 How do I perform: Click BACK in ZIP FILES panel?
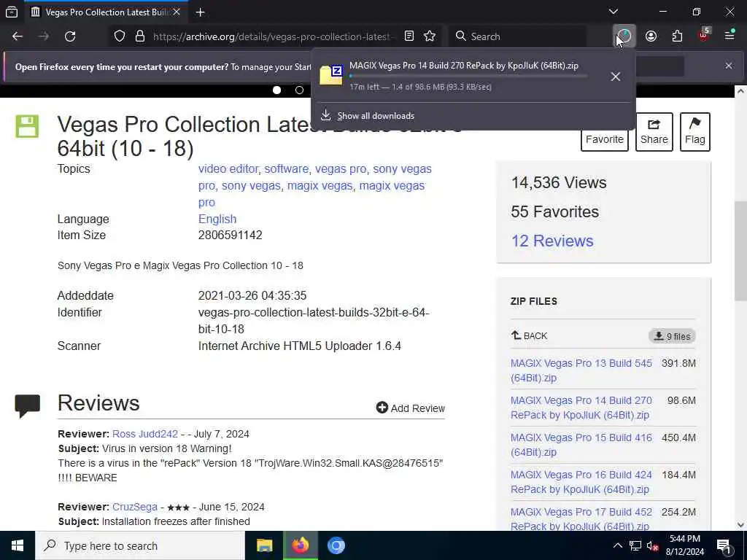tap(530, 335)
